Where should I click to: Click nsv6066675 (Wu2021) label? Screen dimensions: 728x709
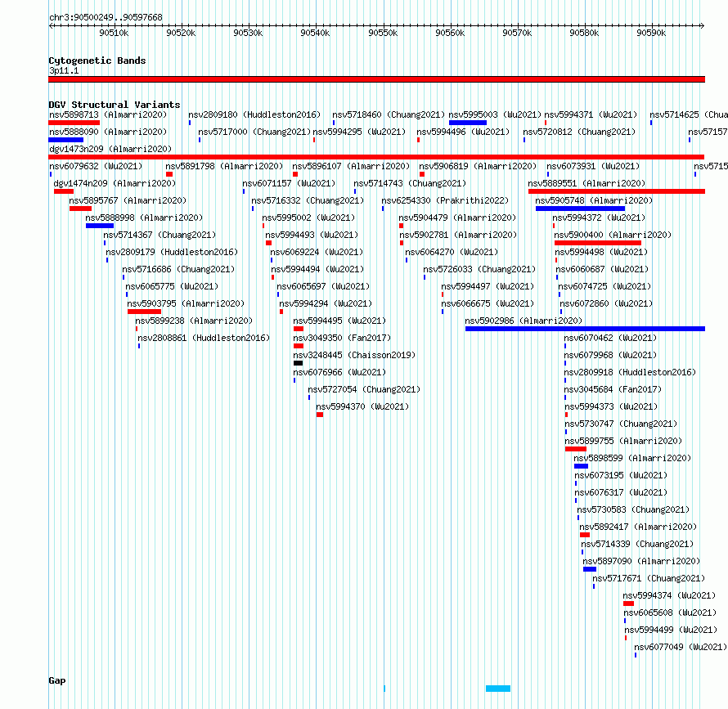(488, 303)
